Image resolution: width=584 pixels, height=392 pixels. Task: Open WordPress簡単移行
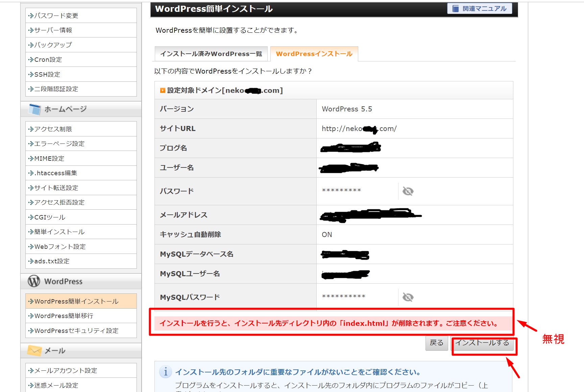click(81, 316)
